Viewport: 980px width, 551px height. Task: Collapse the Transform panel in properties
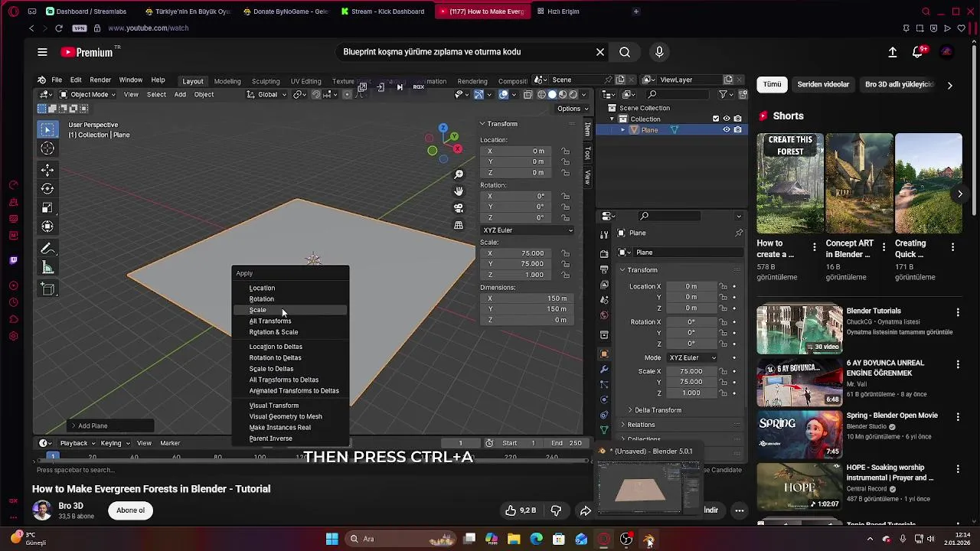click(x=639, y=270)
